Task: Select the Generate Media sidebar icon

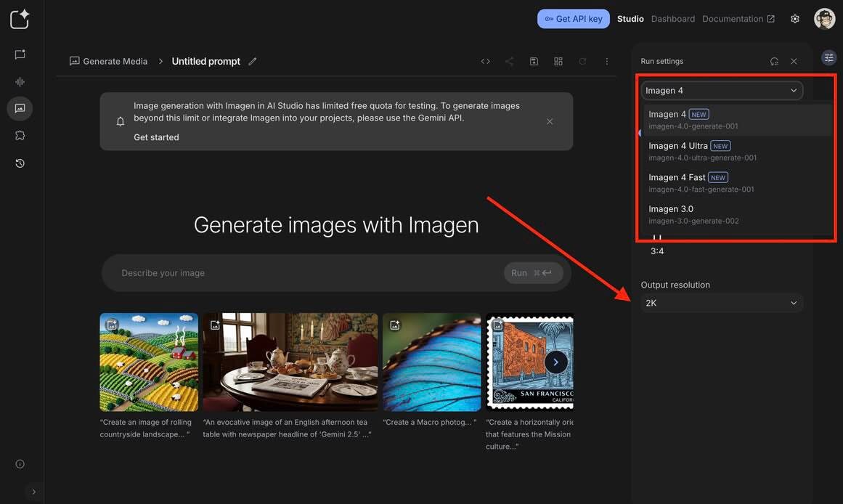Action: [20, 108]
